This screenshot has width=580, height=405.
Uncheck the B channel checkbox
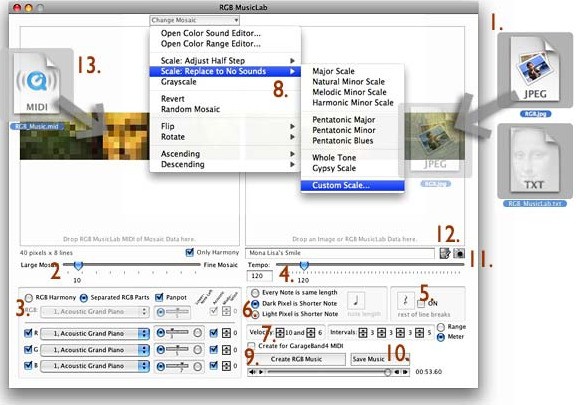[28, 365]
